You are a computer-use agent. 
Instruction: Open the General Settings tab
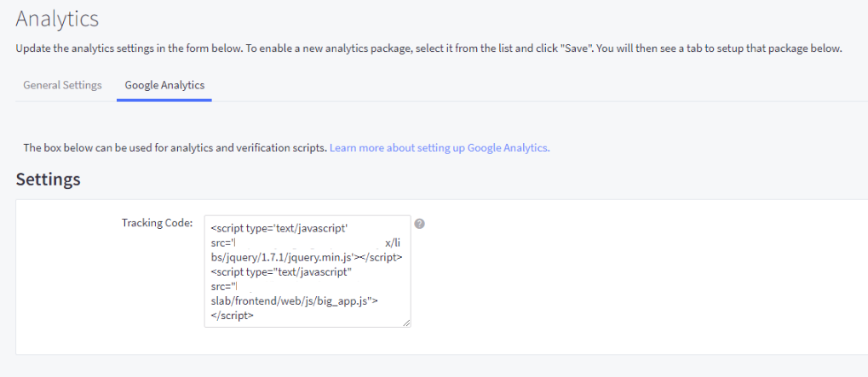coord(62,85)
